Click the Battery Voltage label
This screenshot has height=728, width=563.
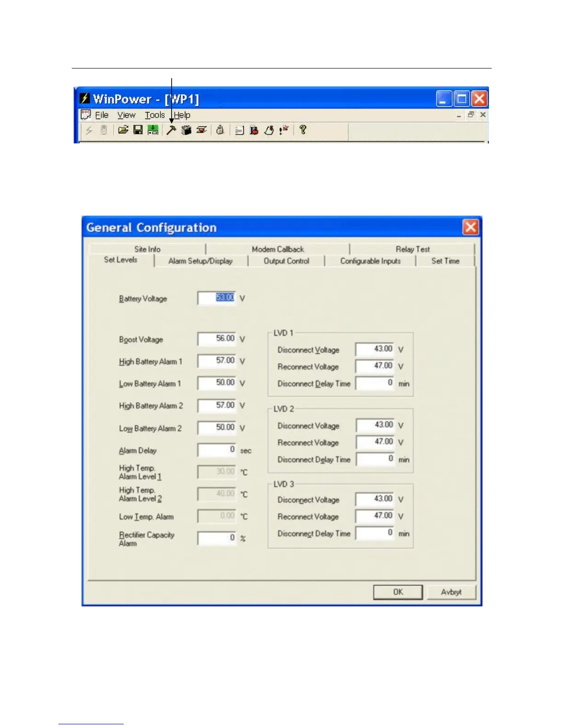[143, 299]
